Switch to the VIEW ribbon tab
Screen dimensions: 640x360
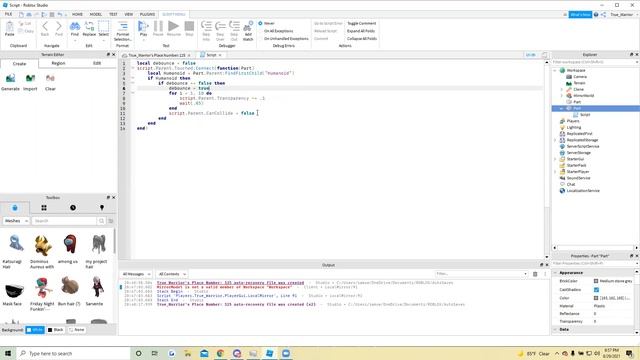pyautogui.click(x=129, y=14)
